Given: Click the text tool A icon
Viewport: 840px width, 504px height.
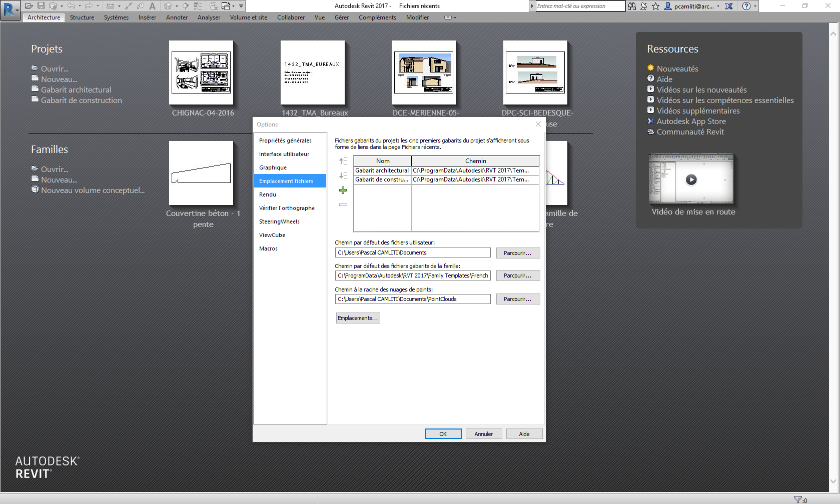Looking at the screenshot, I should [x=153, y=6].
